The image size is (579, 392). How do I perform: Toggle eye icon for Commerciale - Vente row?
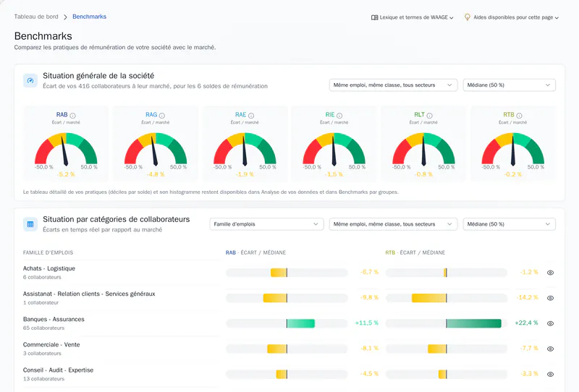point(550,349)
